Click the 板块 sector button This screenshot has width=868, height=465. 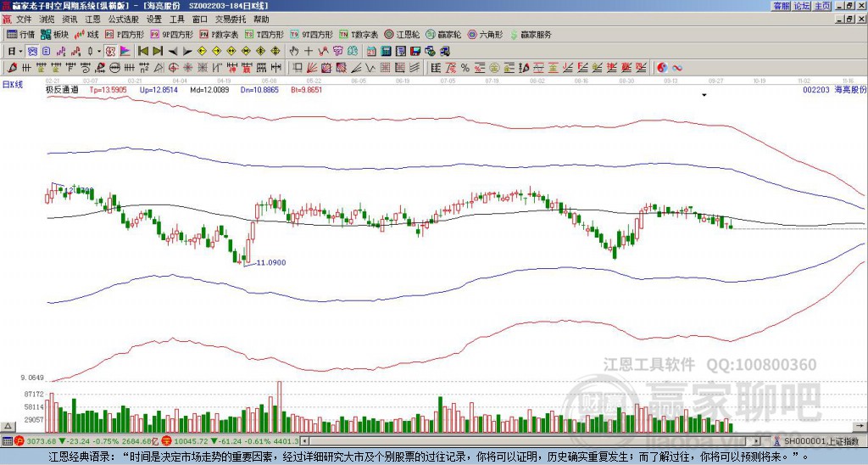click(x=54, y=35)
